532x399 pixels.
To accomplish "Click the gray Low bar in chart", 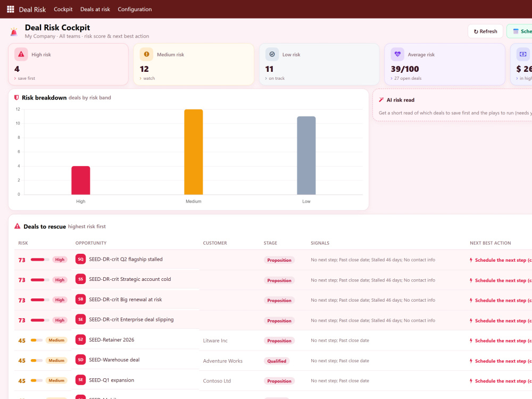I will [306, 155].
